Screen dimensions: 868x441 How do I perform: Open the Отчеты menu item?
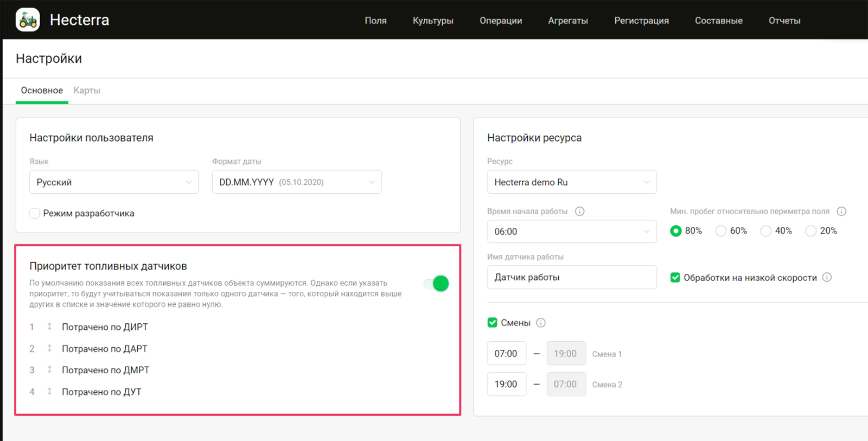[784, 21]
